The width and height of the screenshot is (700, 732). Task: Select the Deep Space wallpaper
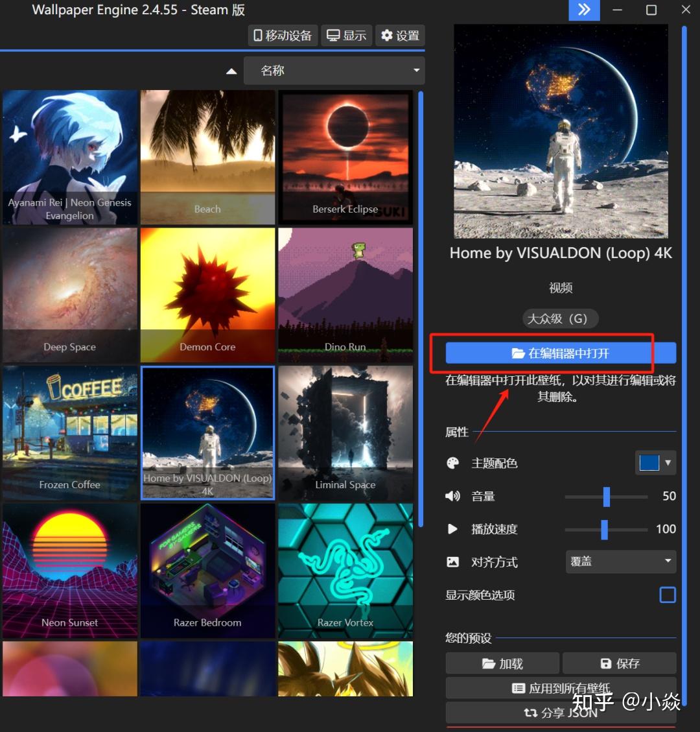(69, 295)
